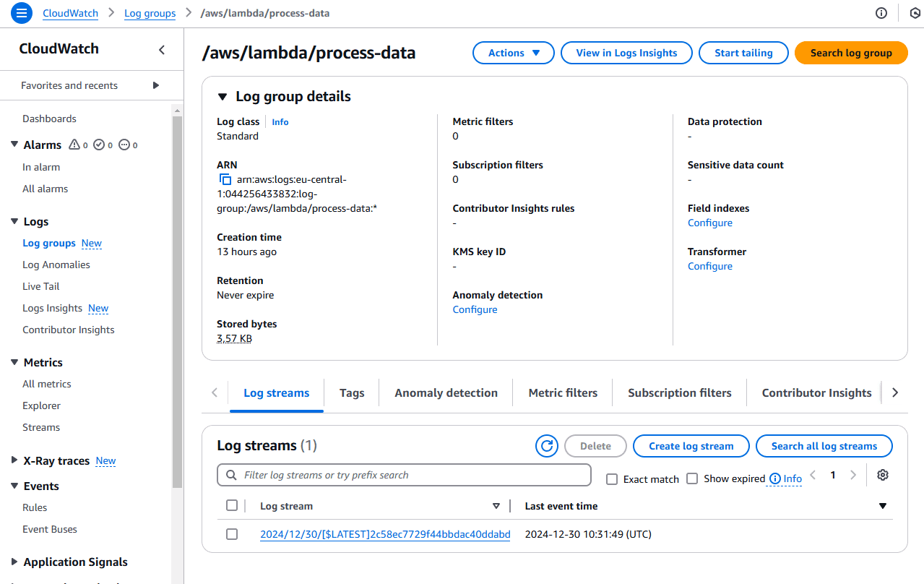This screenshot has width=924, height=584.
Task: Configure Anomaly detection link
Action: [475, 309]
